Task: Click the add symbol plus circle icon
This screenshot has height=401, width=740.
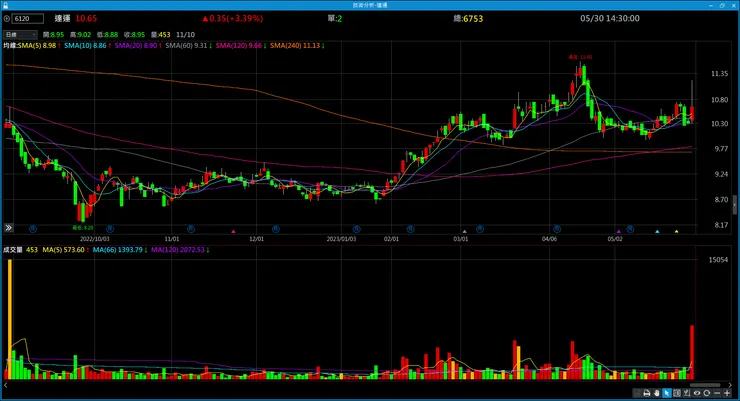Action: [x=7, y=19]
